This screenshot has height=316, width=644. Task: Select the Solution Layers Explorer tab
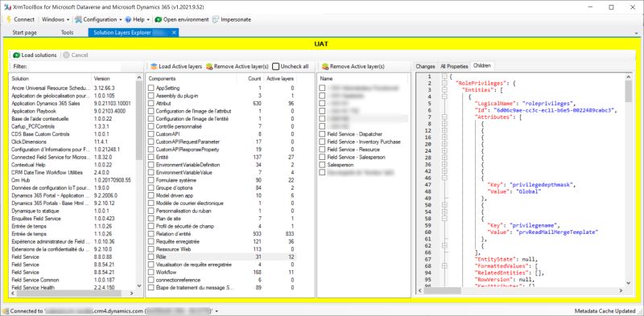(x=133, y=32)
